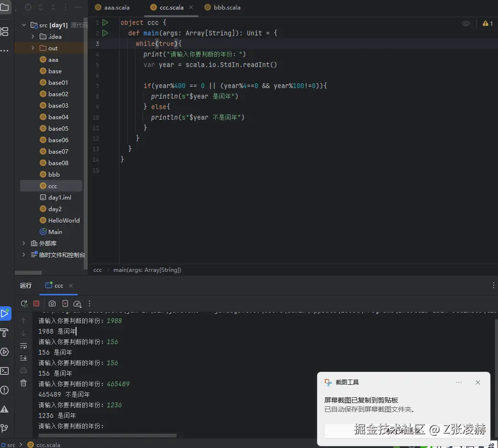Close the ccc.scala editor tab
Image resolution: width=498 pixels, height=448 pixels.
point(191,7)
